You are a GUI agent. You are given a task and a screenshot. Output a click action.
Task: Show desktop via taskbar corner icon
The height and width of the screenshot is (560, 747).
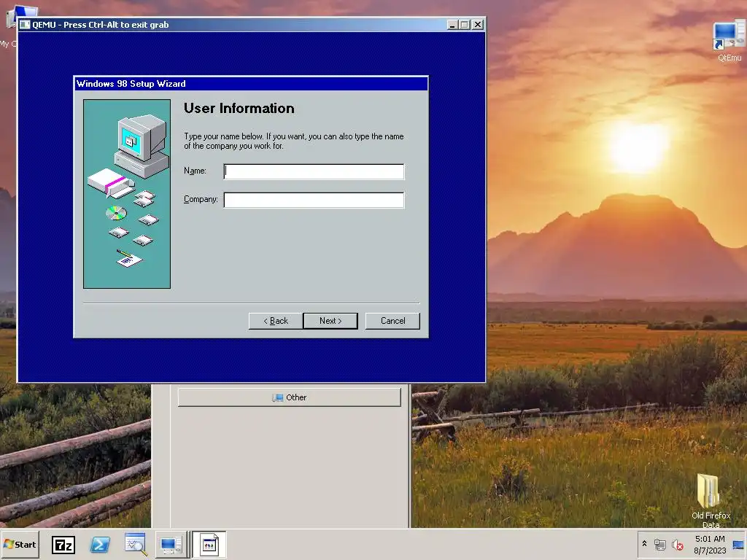(738, 544)
